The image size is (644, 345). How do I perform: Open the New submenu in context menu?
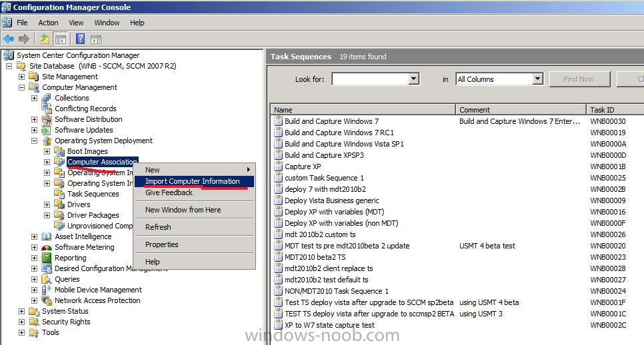click(194, 170)
